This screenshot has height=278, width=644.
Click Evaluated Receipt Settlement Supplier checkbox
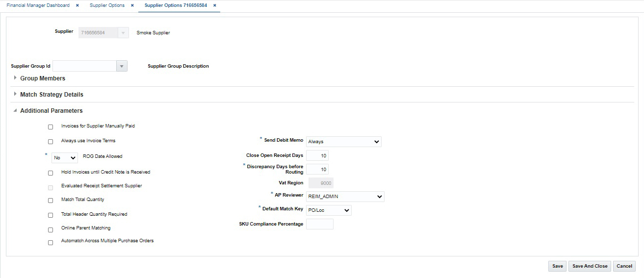[x=51, y=188]
